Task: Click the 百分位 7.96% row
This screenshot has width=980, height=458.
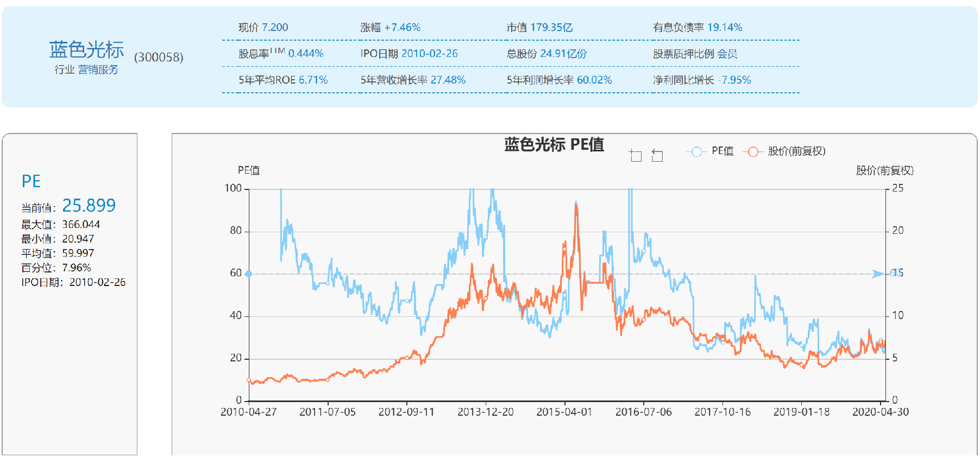Action: [56, 268]
